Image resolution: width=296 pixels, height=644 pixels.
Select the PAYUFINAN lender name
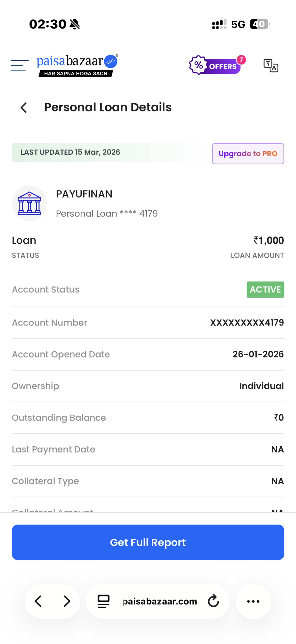pyautogui.click(x=84, y=194)
